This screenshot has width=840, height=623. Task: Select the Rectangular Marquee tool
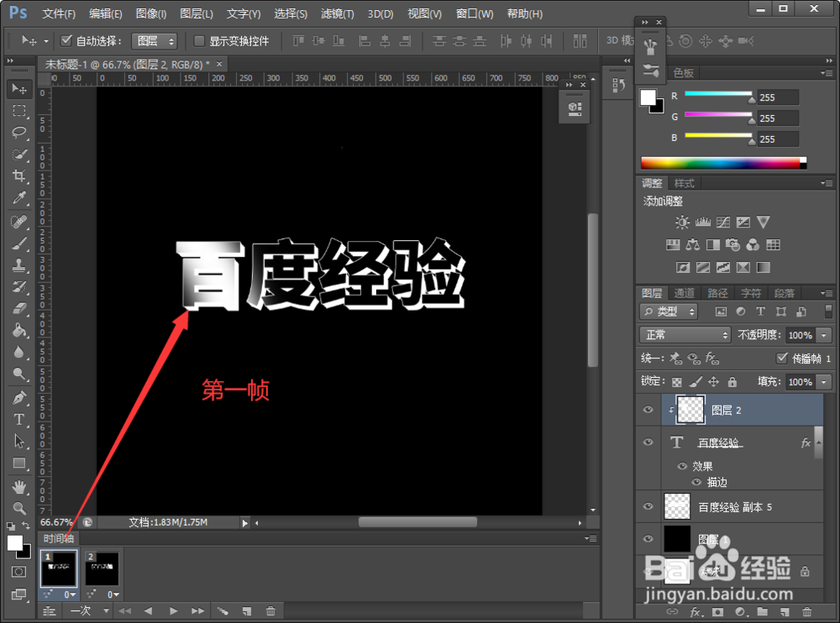tap(19, 111)
